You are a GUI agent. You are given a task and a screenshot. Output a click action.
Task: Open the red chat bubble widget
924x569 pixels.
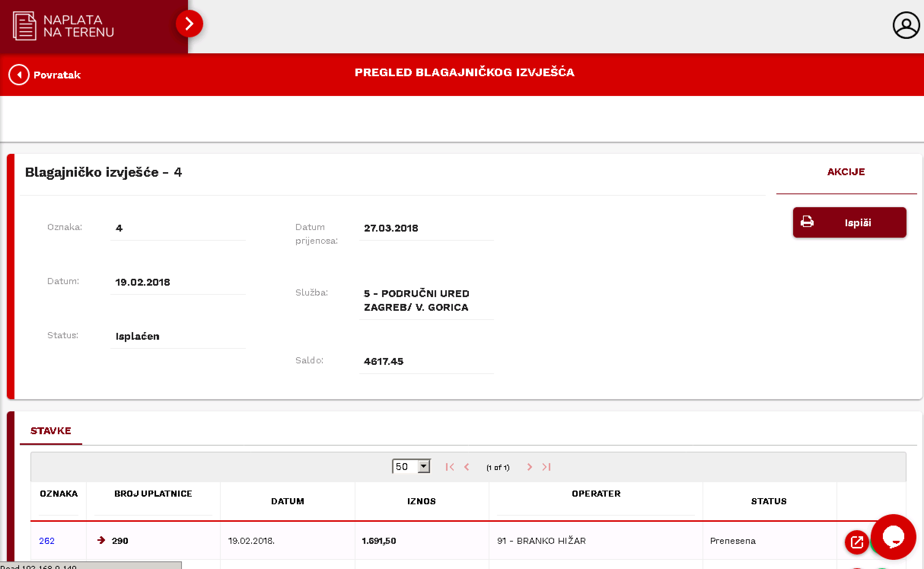click(893, 537)
